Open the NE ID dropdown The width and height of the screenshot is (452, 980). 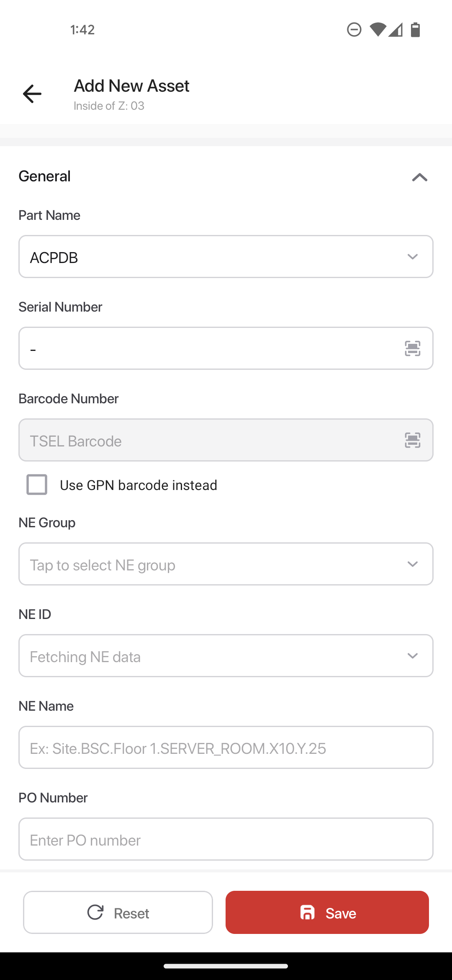coord(226,656)
